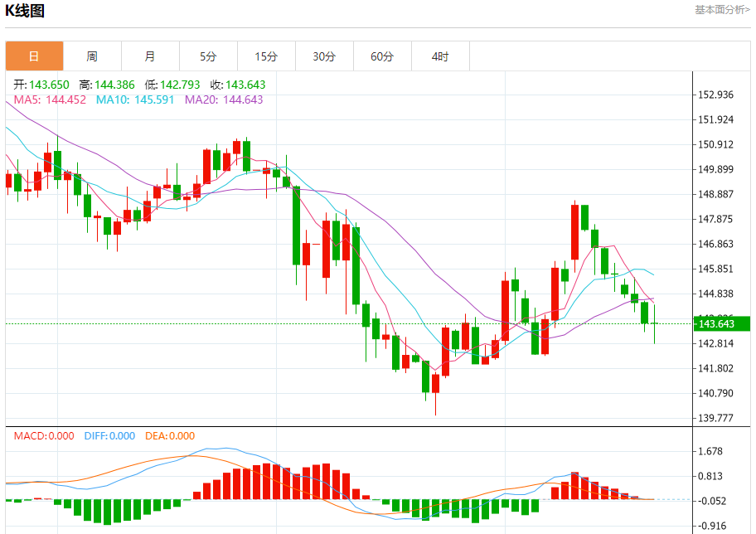Click the 142.814 price axis label
Screen dimensions: 756x534
point(716,343)
